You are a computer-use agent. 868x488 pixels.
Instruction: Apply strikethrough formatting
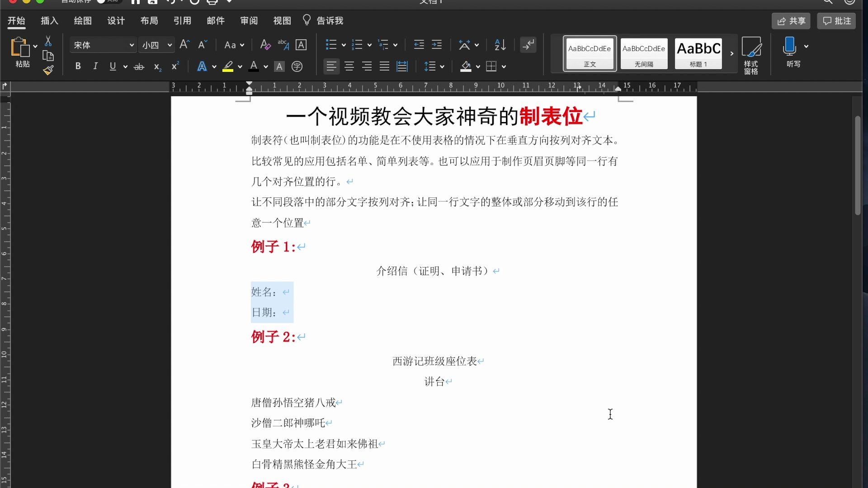(x=139, y=67)
